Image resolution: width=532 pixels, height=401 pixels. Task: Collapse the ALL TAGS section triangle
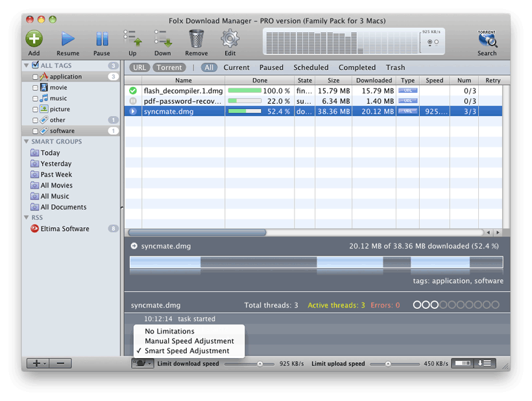pos(27,66)
